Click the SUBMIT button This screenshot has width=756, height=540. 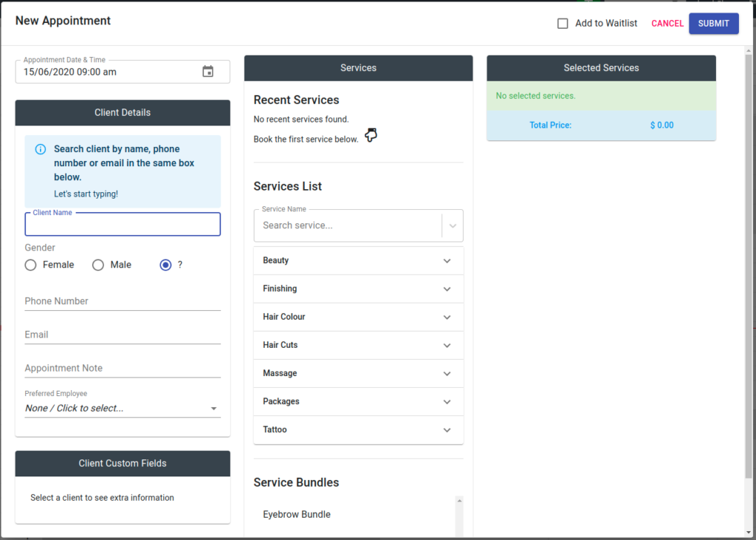point(713,23)
